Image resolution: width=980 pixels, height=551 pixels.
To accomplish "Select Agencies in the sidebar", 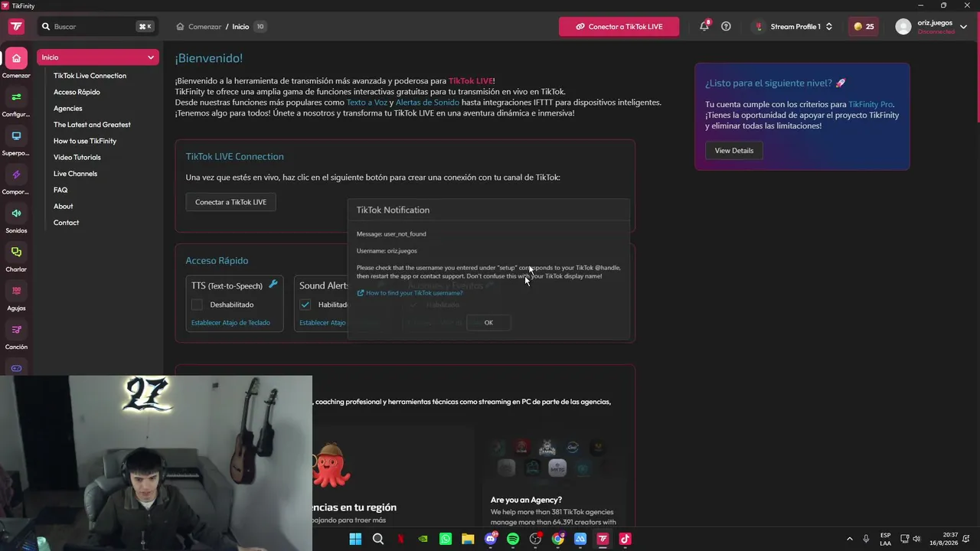I will click(67, 109).
